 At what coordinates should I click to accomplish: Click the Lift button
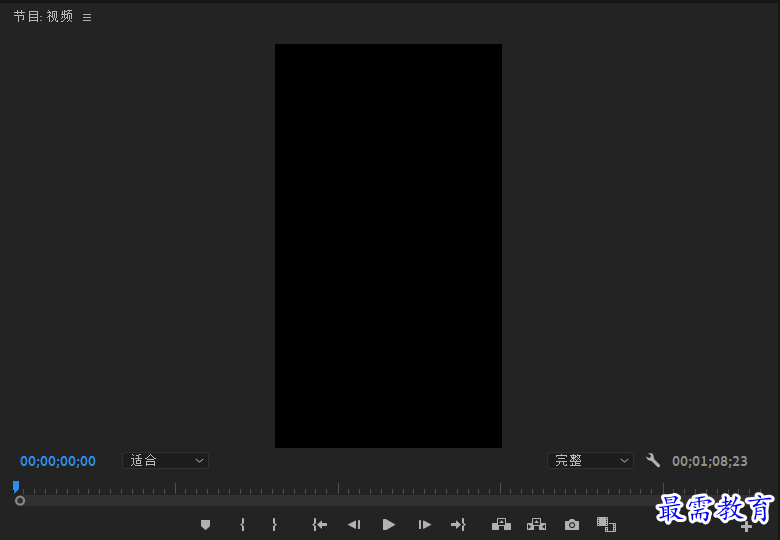(501, 524)
